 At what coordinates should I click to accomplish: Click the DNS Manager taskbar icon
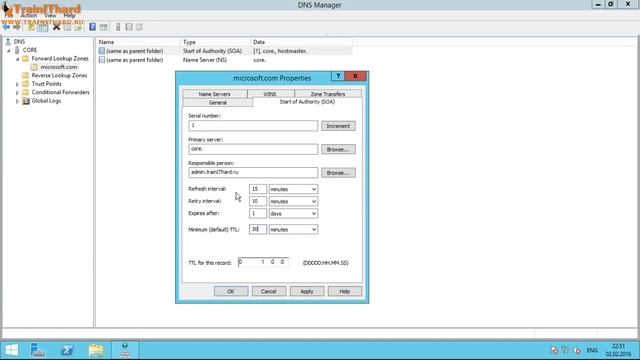coord(125,350)
